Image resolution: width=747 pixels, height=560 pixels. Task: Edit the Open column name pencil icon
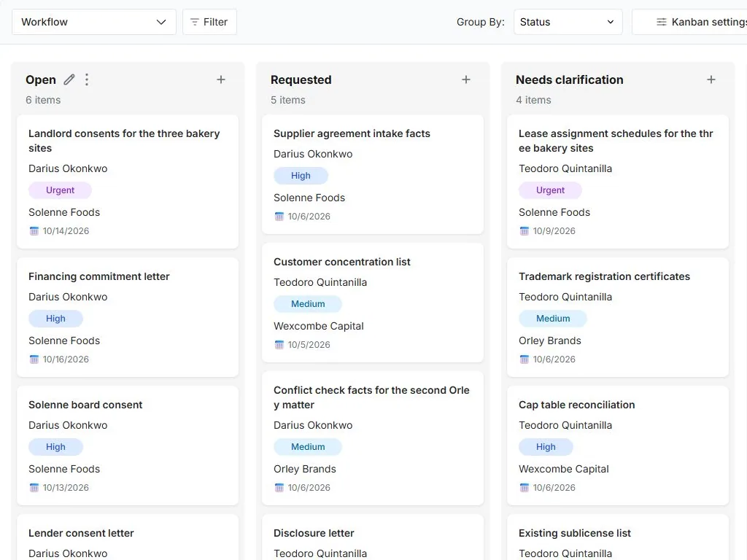[69, 79]
